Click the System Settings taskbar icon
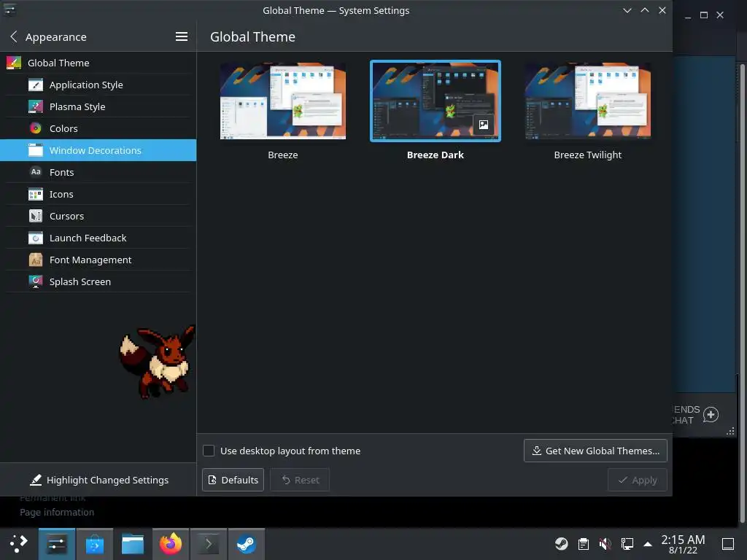Viewport: 747px width, 560px height. (57, 544)
